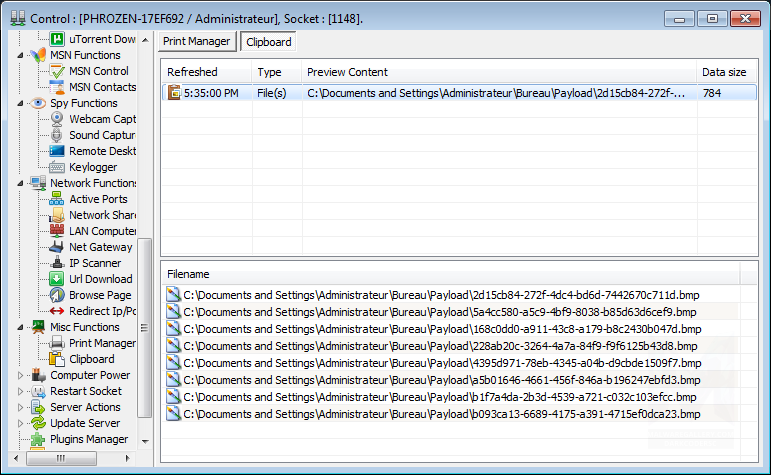Expand the Server Actions tree node
The height and width of the screenshot is (475, 771).
(21, 407)
